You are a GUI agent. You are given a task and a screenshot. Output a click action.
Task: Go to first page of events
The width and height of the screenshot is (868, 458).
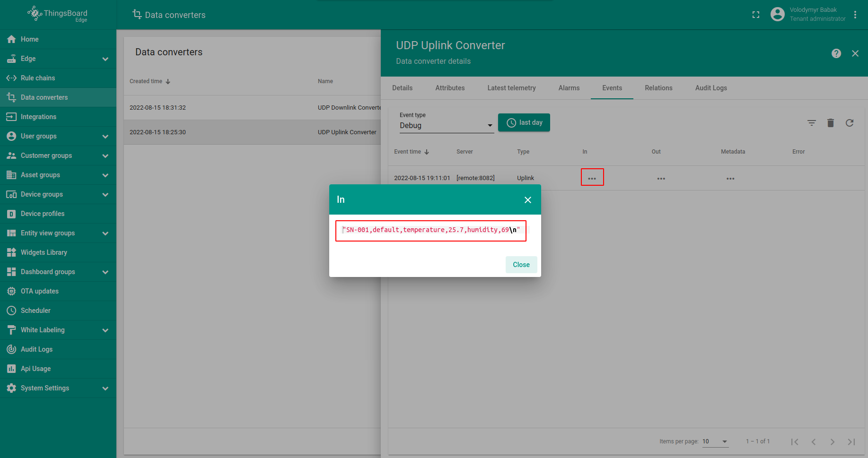[795, 441]
